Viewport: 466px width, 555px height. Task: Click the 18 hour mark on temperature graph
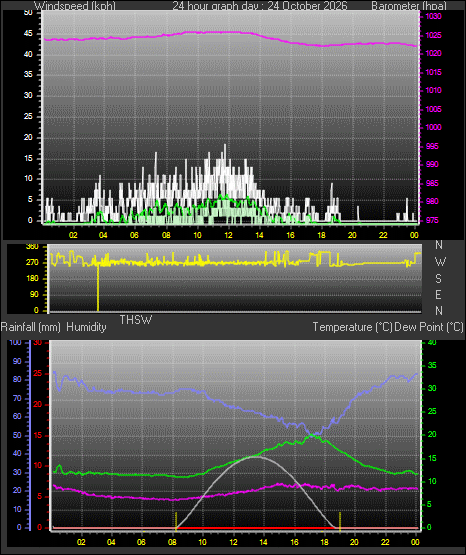(x=324, y=542)
